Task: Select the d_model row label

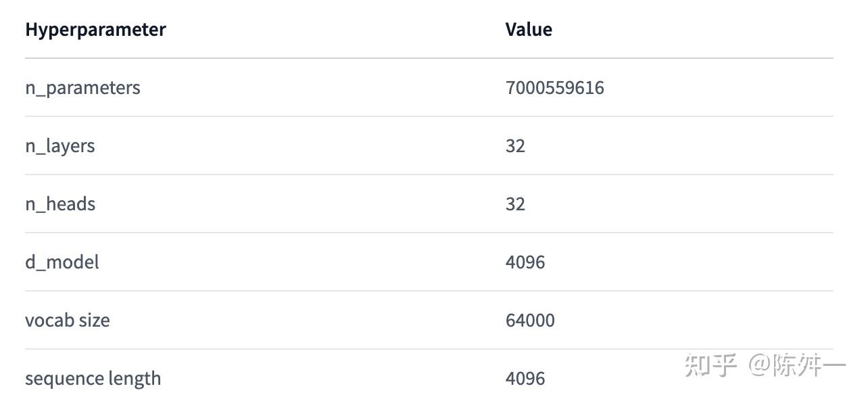Action: (x=62, y=262)
